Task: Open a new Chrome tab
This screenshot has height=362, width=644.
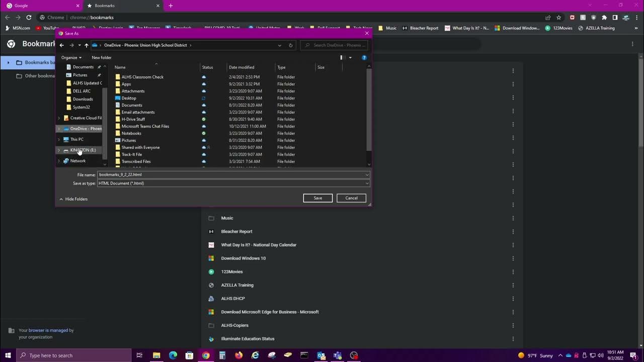Action: pos(171,6)
